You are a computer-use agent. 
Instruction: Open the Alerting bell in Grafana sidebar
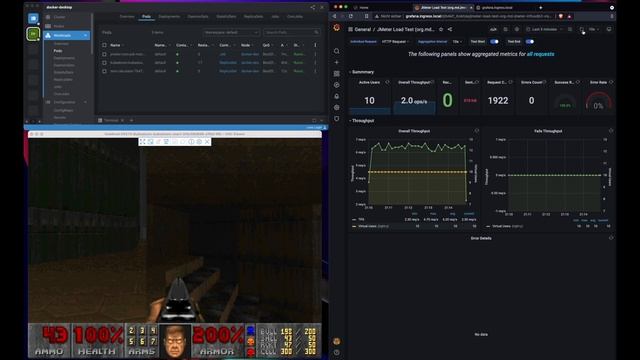click(x=336, y=96)
